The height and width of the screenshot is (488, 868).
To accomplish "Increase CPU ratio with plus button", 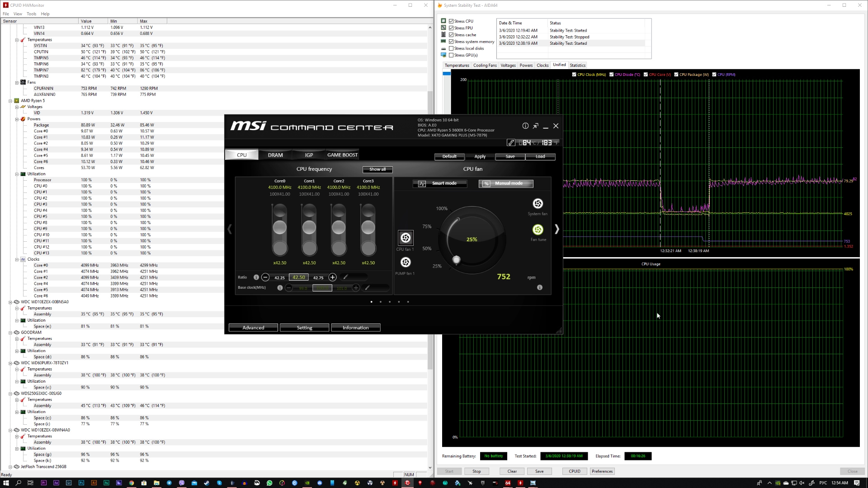I will pos(332,277).
